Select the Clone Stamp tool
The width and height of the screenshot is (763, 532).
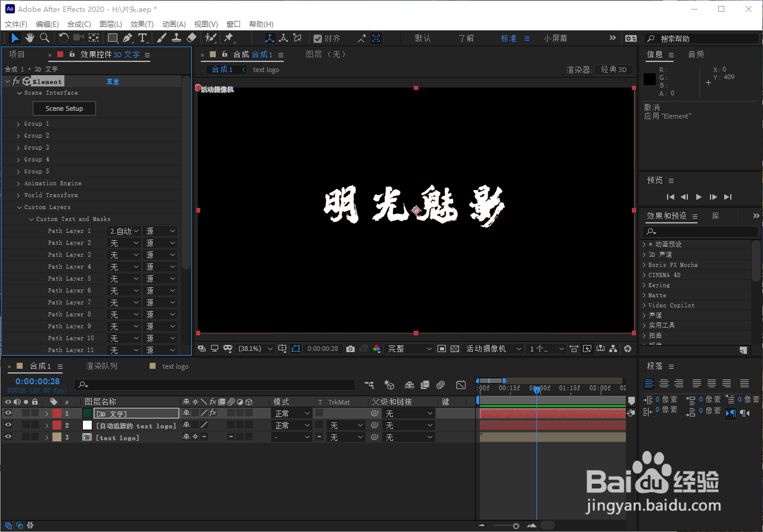(x=176, y=38)
